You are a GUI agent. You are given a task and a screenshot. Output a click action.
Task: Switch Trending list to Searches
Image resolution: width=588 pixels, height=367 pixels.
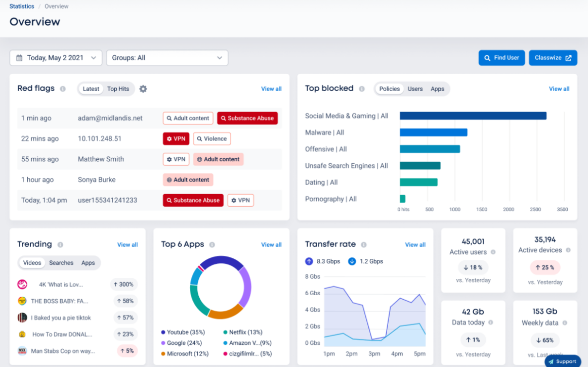[x=61, y=263]
